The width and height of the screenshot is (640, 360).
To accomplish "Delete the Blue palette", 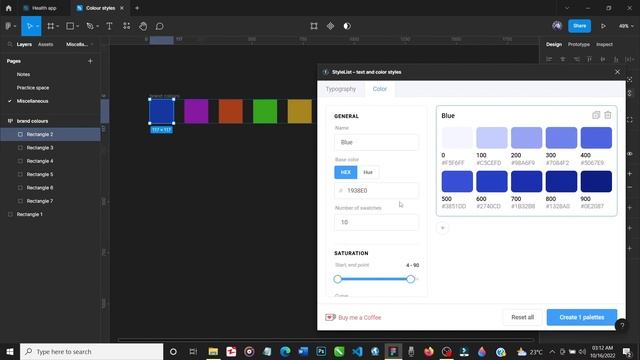I will pyautogui.click(x=608, y=115).
